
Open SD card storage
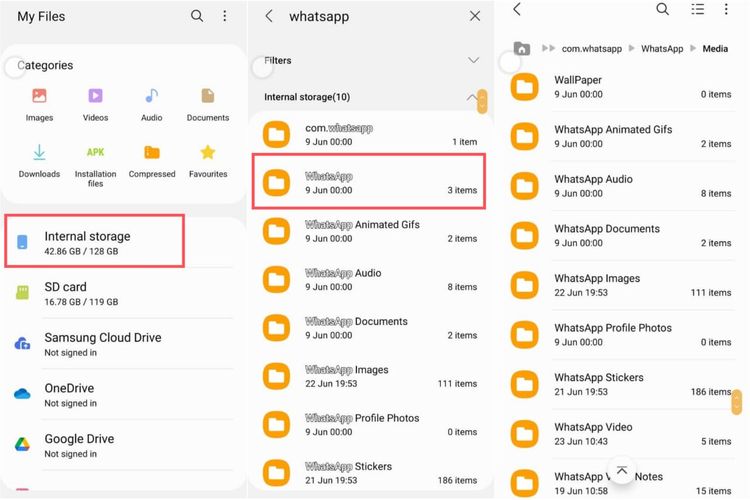click(x=120, y=293)
